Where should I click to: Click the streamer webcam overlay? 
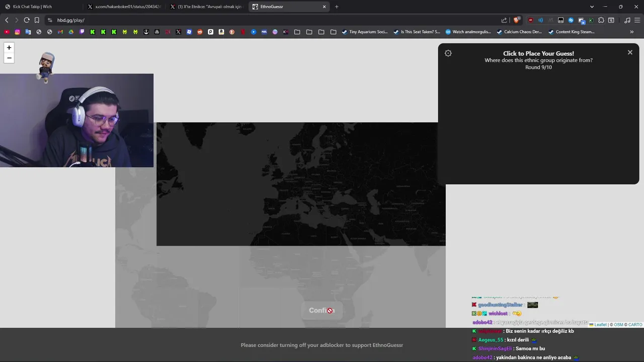(76, 120)
